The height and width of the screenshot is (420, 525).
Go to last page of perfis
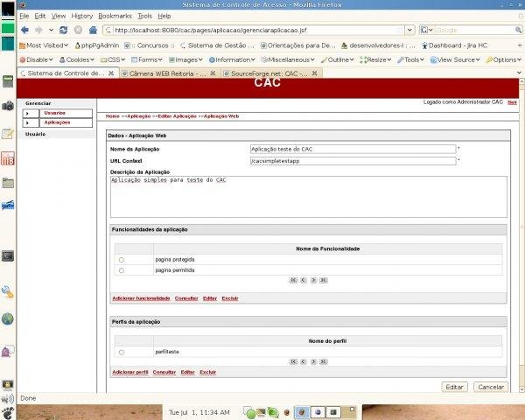pos(324,361)
